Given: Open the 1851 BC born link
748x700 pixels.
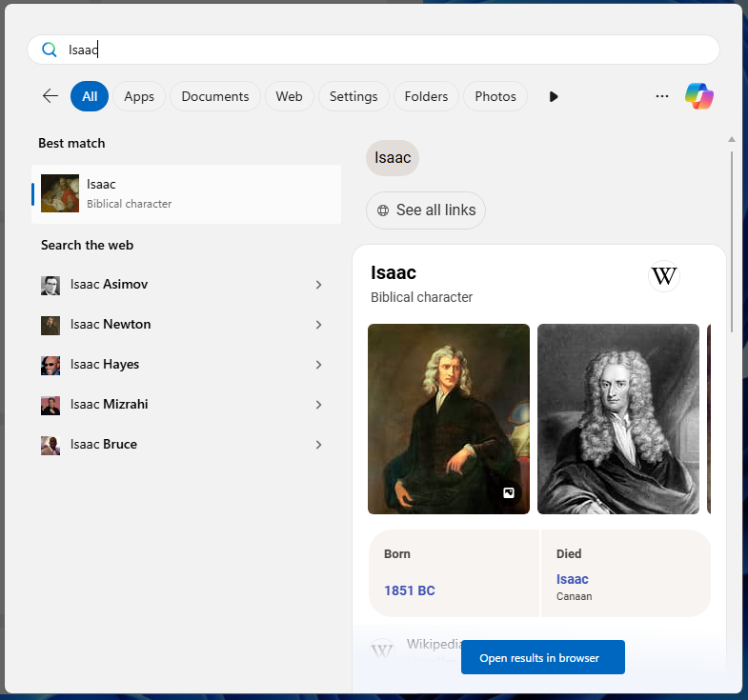Looking at the screenshot, I should (409, 590).
